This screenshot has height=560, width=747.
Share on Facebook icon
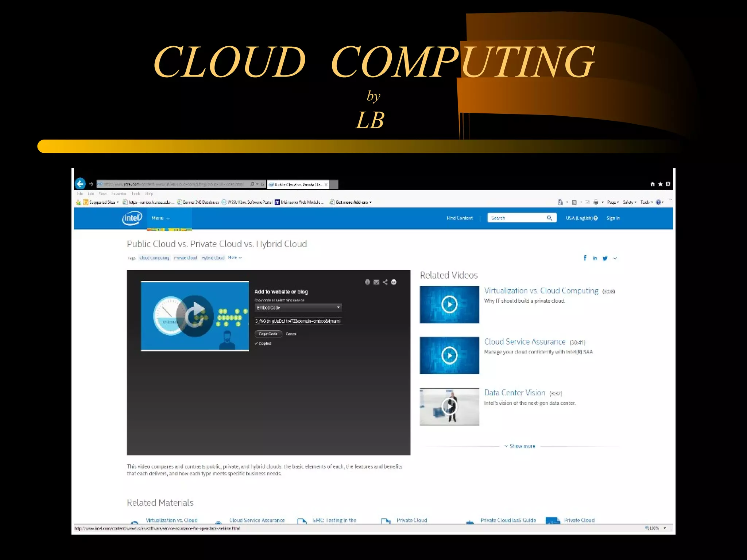coord(585,258)
